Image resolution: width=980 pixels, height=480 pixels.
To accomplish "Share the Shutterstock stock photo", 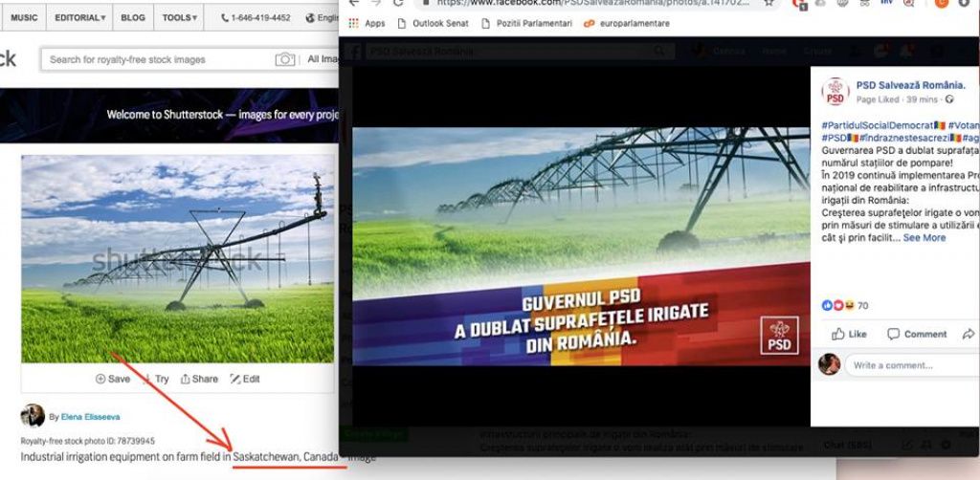I will pos(199,379).
